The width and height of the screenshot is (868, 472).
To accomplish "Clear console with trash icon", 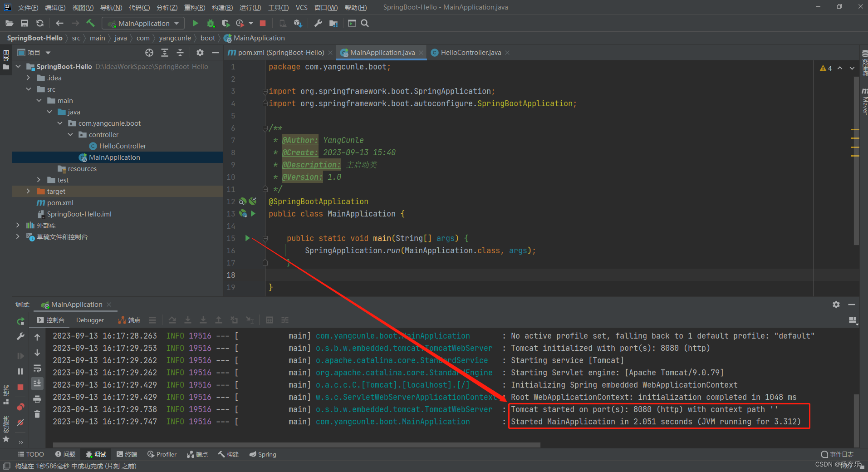I will (37, 414).
